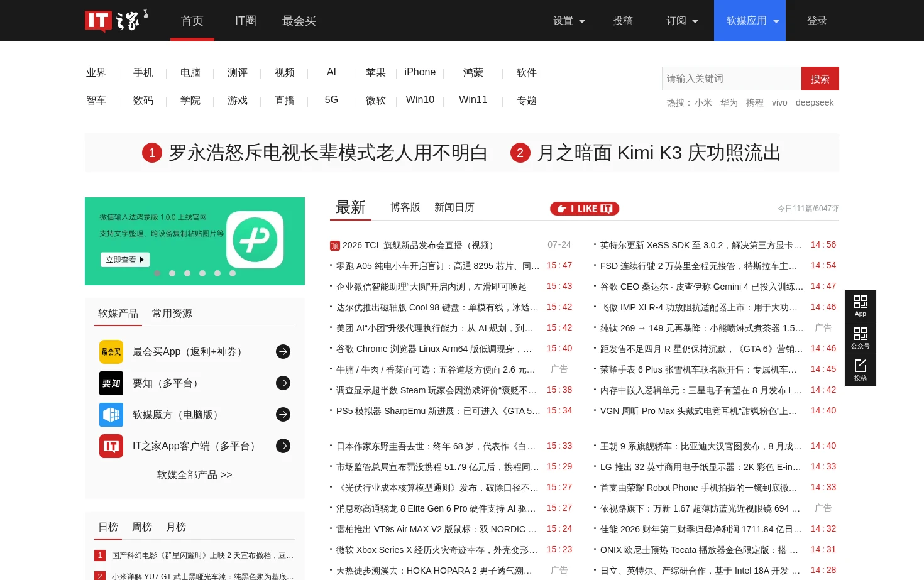Click the red 搜索 button
Image resolution: width=924 pixels, height=580 pixels.
(820, 79)
